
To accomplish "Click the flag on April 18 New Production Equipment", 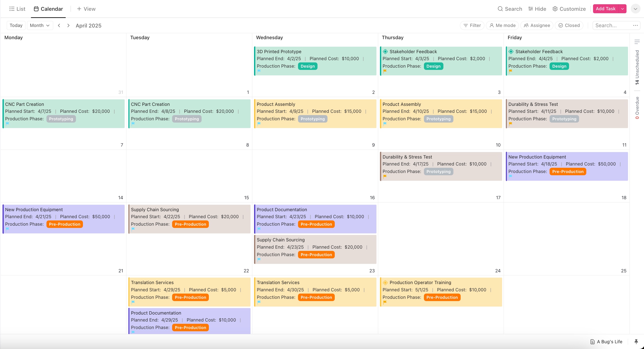I will pyautogui.click(x=511, y=177).
